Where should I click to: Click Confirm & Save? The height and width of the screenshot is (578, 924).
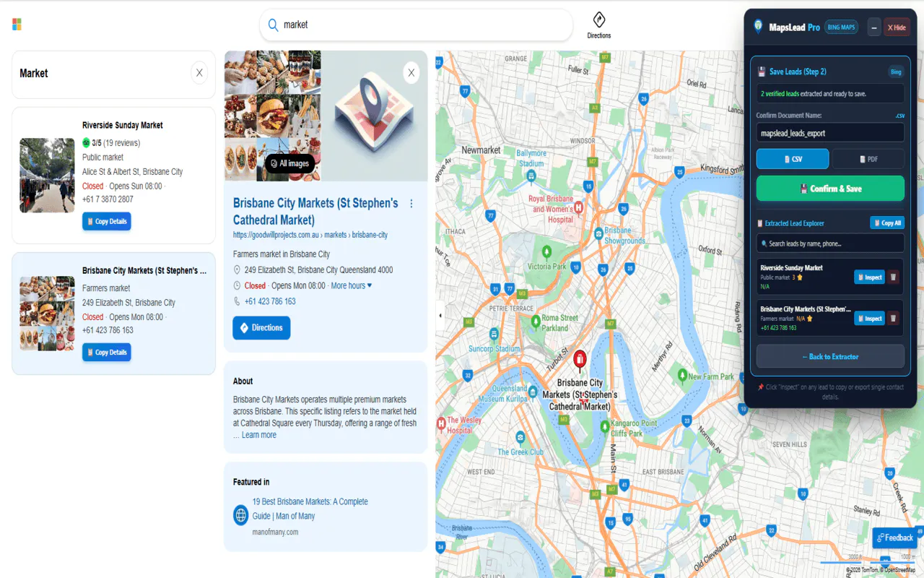[830, 189]
